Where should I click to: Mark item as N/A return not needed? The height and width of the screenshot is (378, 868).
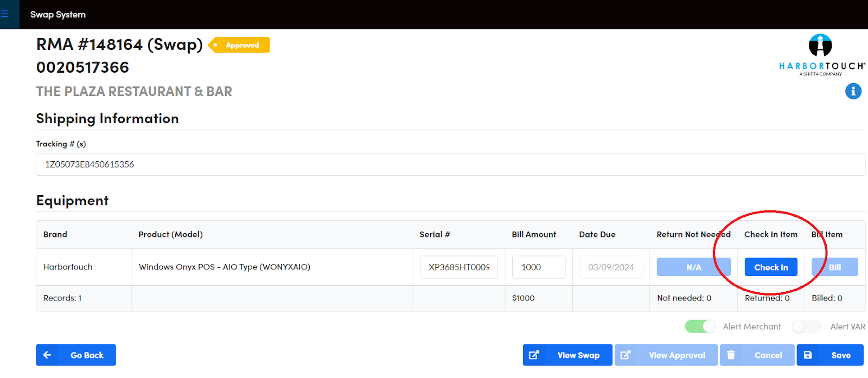pyautogui.click(x=693, y=267)
